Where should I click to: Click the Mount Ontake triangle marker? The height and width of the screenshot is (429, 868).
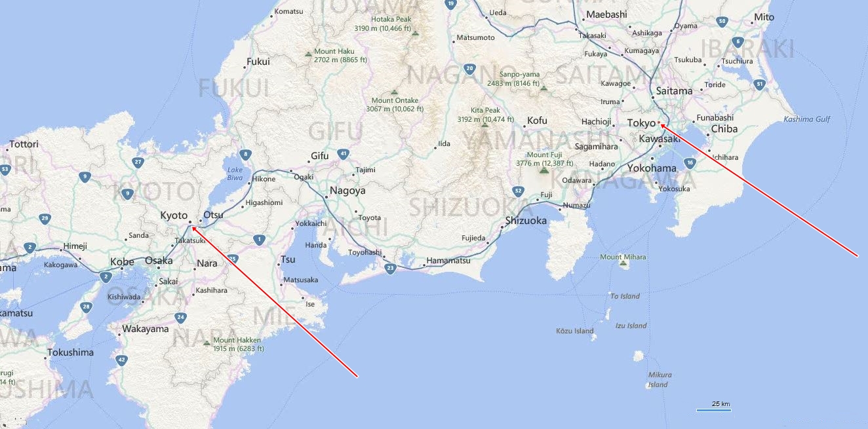394,92
